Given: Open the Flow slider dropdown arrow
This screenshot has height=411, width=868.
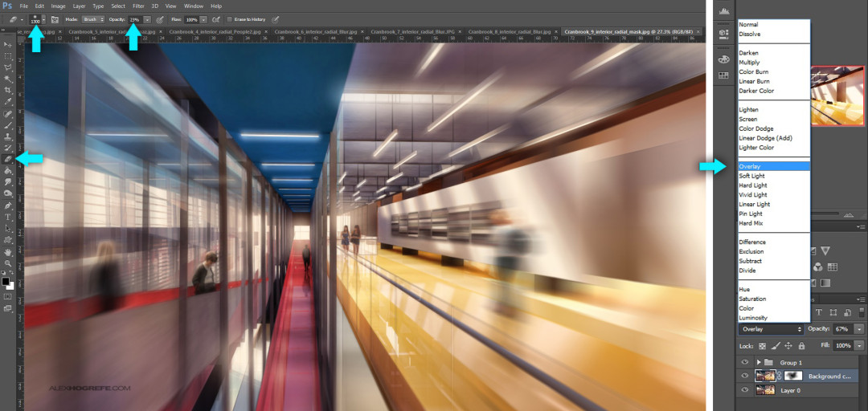Looking at the screenshot, I should tap(203, 19).
